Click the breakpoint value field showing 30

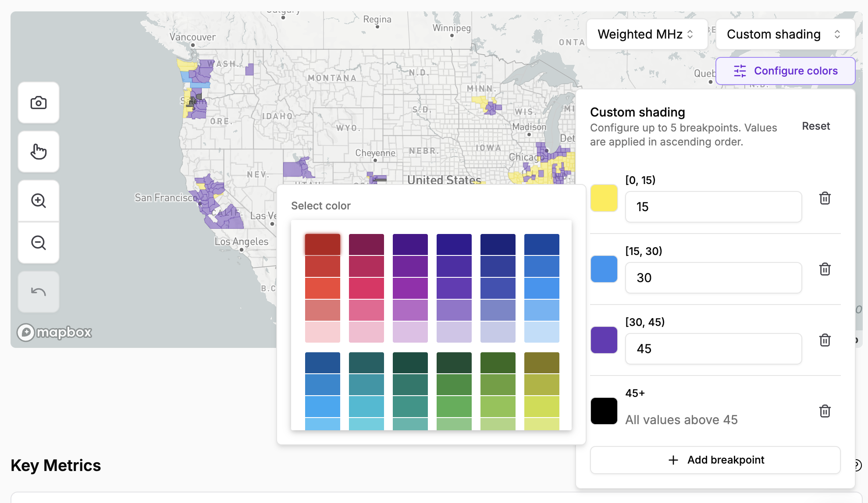(x=713, y=277)
